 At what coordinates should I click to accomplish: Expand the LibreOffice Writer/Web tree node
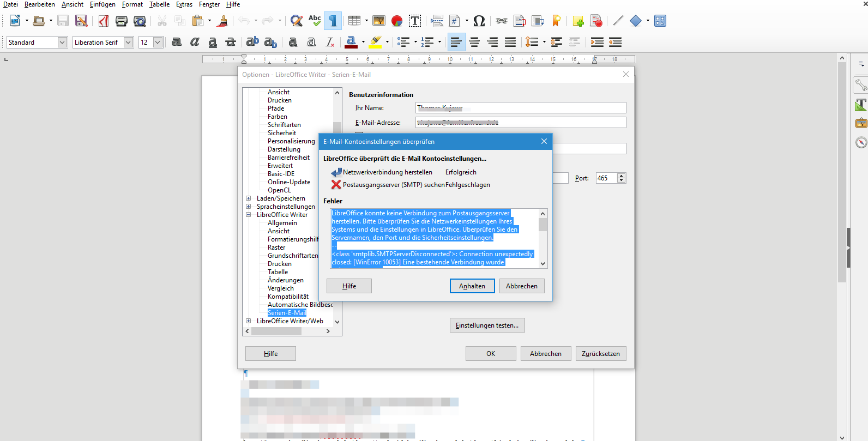point(249,321)
